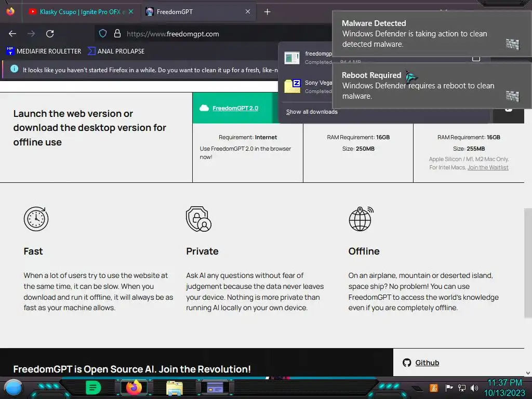Open the purple window app in taskbar
Viewport: 532px width, 399px height.
coord(215,388)
